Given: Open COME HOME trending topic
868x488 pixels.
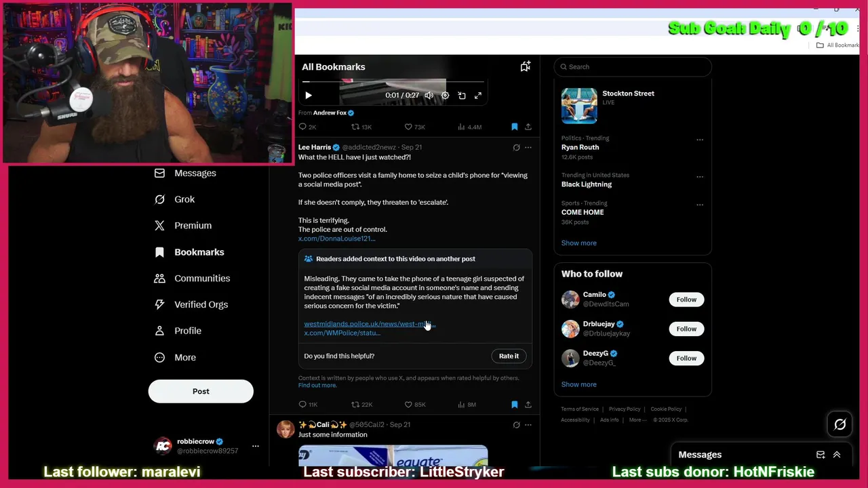Looking at the screenshot, I should pos(583,212).
